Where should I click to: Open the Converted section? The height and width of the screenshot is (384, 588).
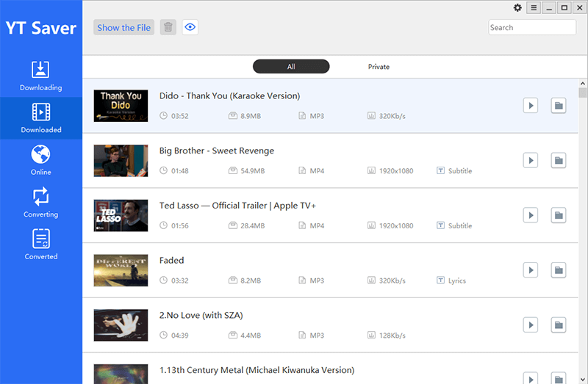pos(41,245)
